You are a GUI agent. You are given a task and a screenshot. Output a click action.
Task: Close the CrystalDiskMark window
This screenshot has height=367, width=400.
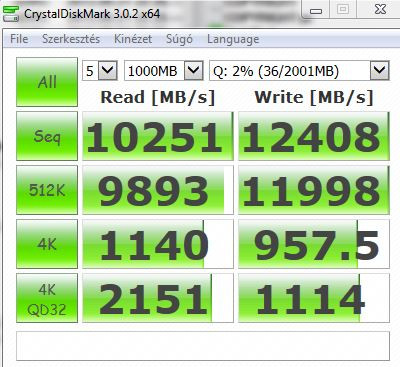(x=380, y=9)
